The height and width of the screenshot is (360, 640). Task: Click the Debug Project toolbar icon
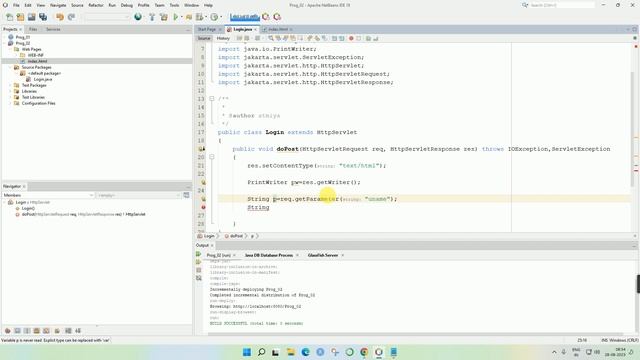(x=189, y=17)
